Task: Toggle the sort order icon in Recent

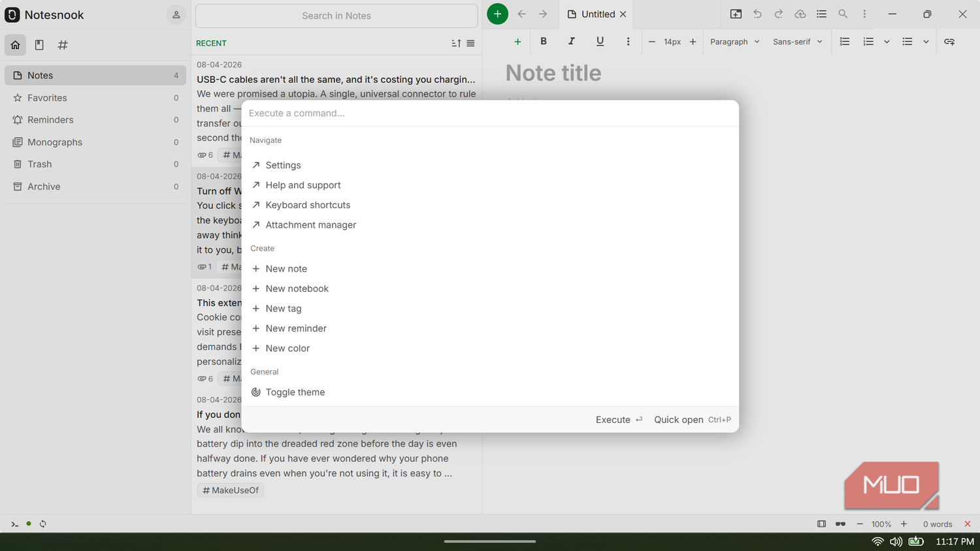Action: 456,43
